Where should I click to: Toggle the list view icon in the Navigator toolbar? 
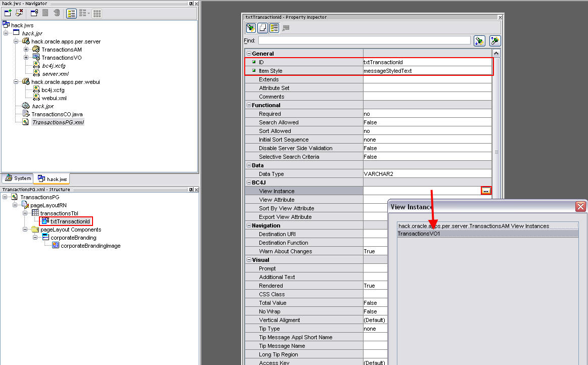coord(71,13)
